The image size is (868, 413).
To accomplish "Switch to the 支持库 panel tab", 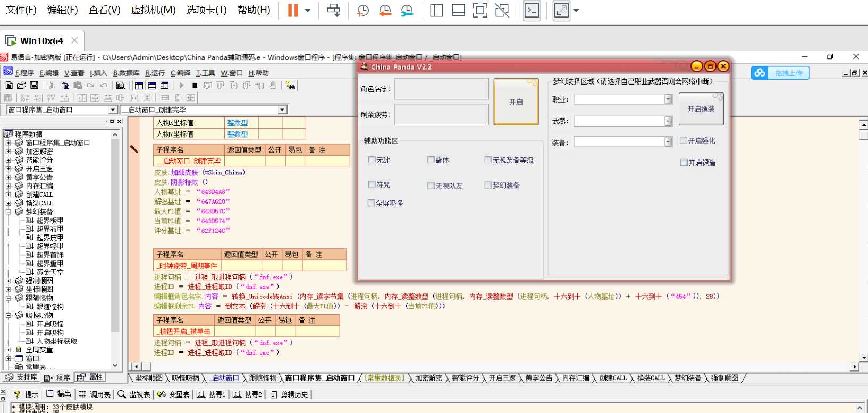I will [21, 377].
